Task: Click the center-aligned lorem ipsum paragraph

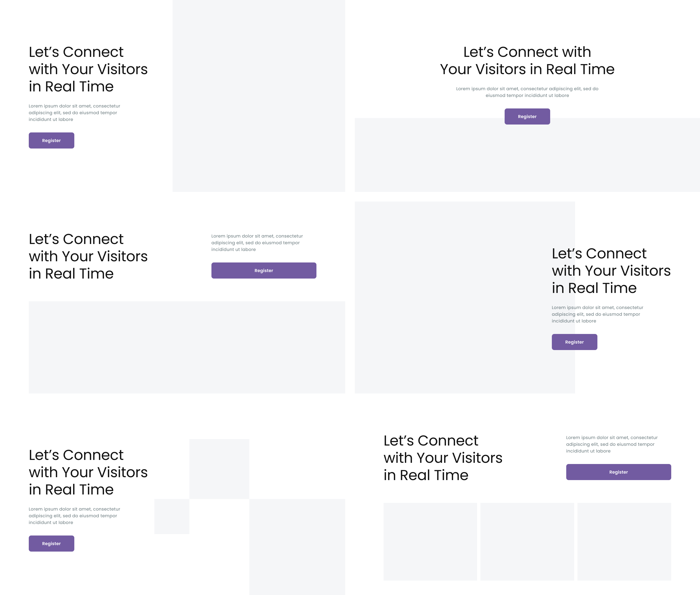Action: pos(527,92)
